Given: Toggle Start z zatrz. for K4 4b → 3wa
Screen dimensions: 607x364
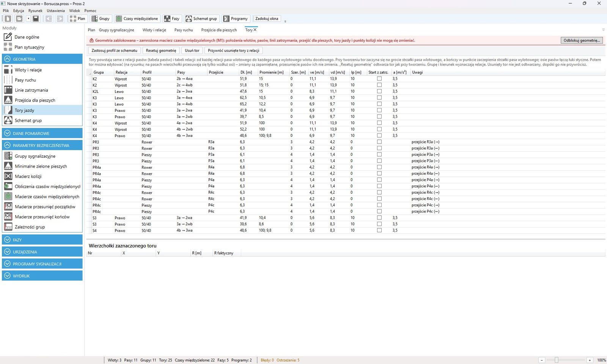Looking at the screenshot, I should tap(379, 135).
